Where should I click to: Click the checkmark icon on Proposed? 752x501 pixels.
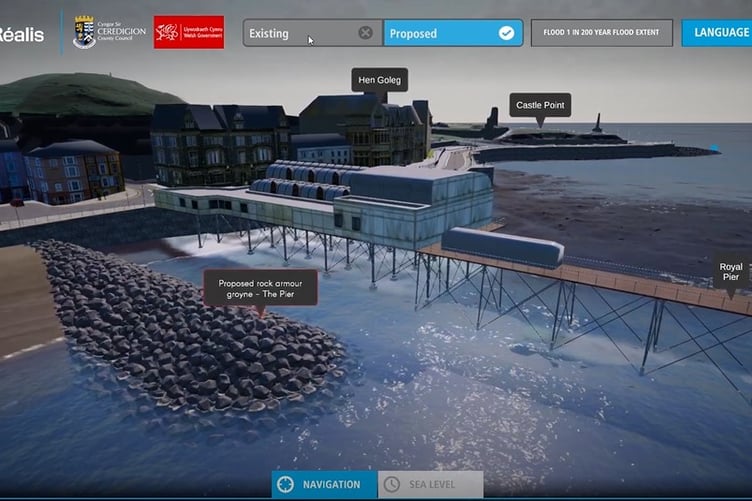pyautogui.click(x=506, y=33)
